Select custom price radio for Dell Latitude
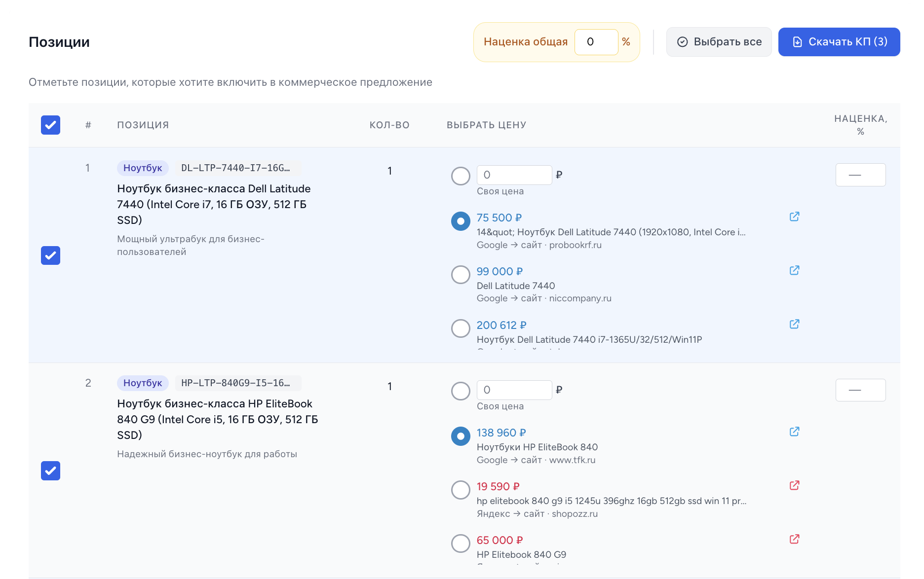This screenshot has height=579, width=924. pos(461,176)
